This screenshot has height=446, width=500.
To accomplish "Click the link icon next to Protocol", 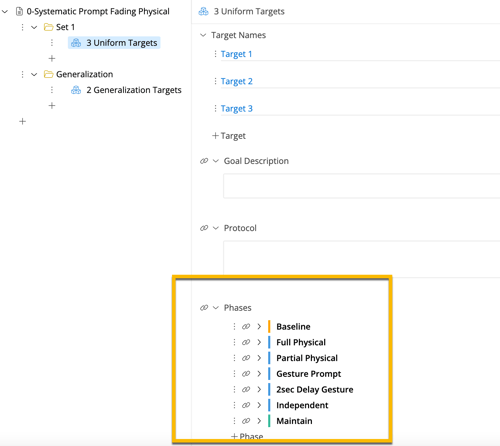I will click(204, 228).
